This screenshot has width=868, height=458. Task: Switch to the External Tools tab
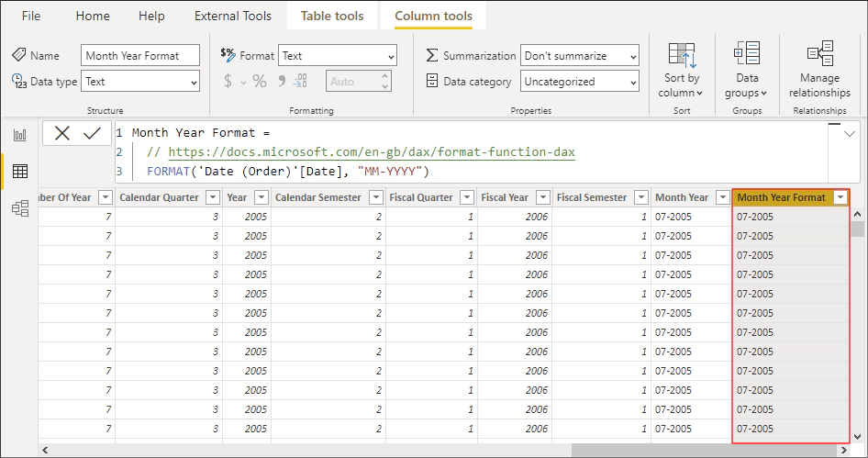point(232,16)
